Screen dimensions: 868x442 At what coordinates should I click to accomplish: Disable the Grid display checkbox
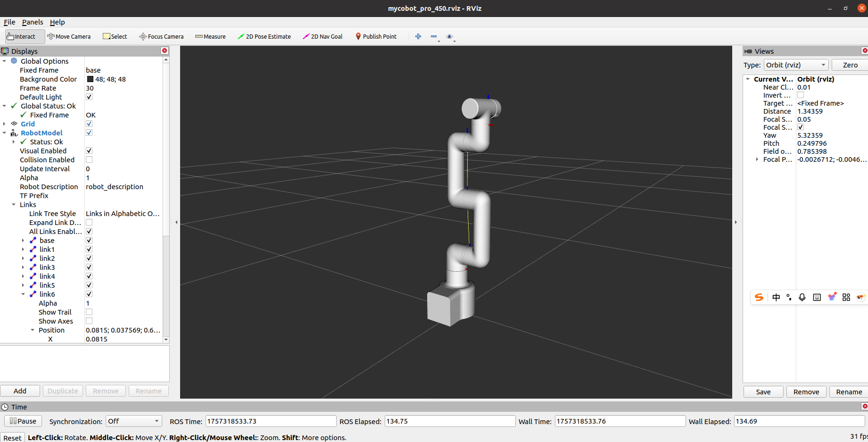click(89, 124)
